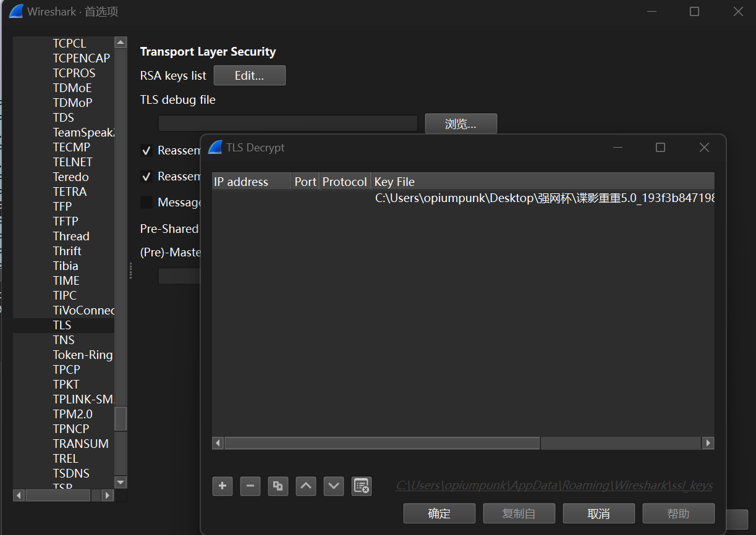Enable Message checkbox option
The width and height of the screenshot is (756, 535).
147,203
